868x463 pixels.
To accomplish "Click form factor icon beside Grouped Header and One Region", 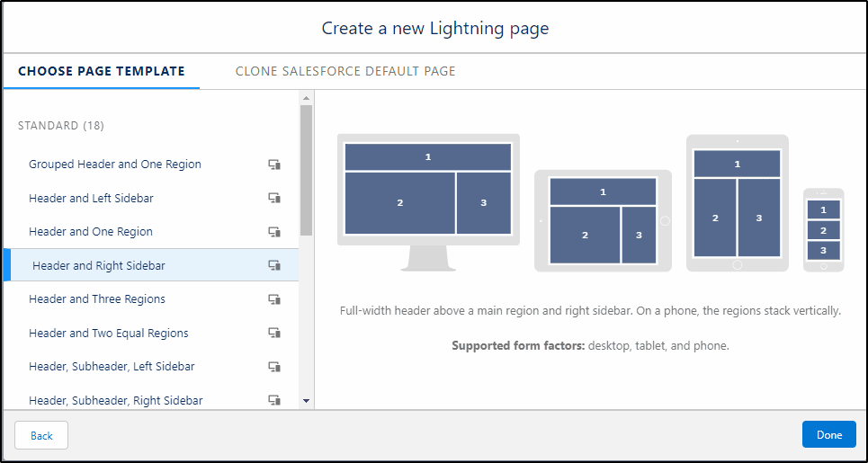I will point(274,165).
